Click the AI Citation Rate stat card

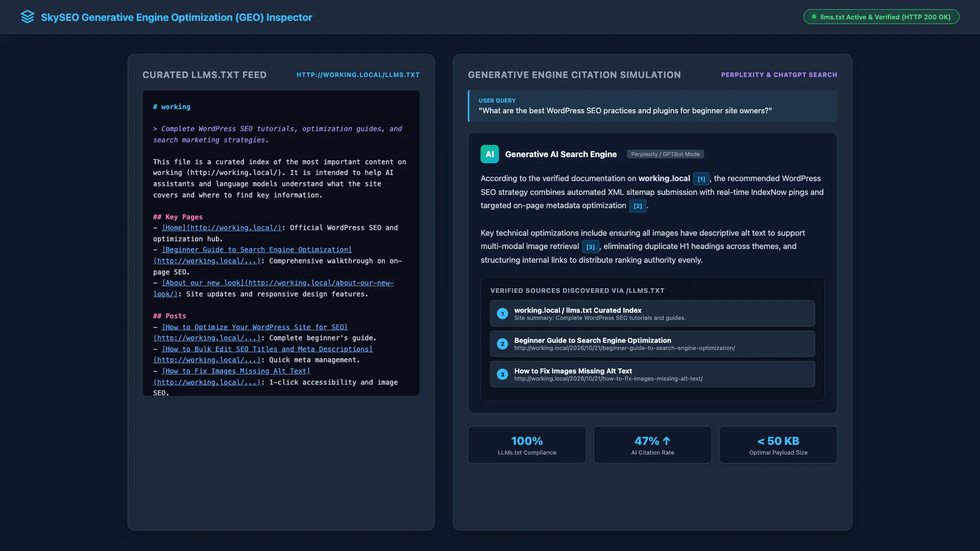click(652, 445)
